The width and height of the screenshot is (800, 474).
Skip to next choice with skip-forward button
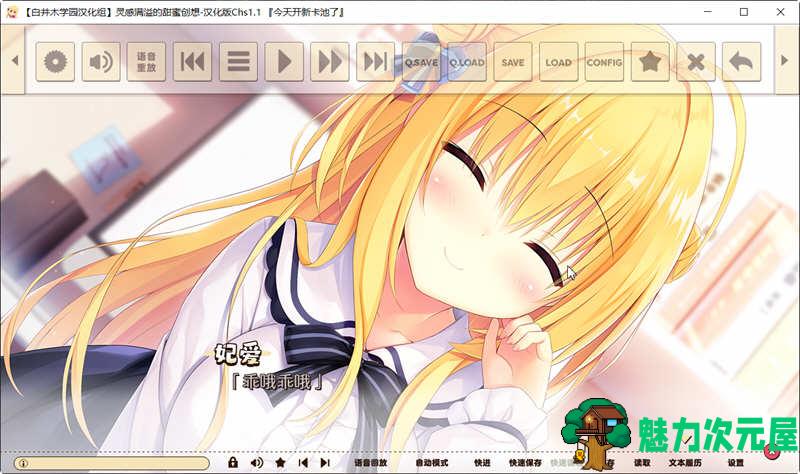click(x=376, y=62)
